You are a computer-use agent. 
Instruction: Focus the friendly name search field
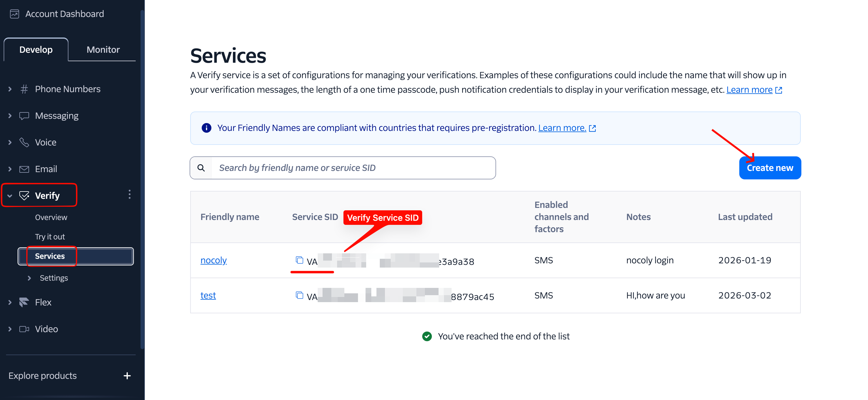pyautogui.click(x=353, y=168)
